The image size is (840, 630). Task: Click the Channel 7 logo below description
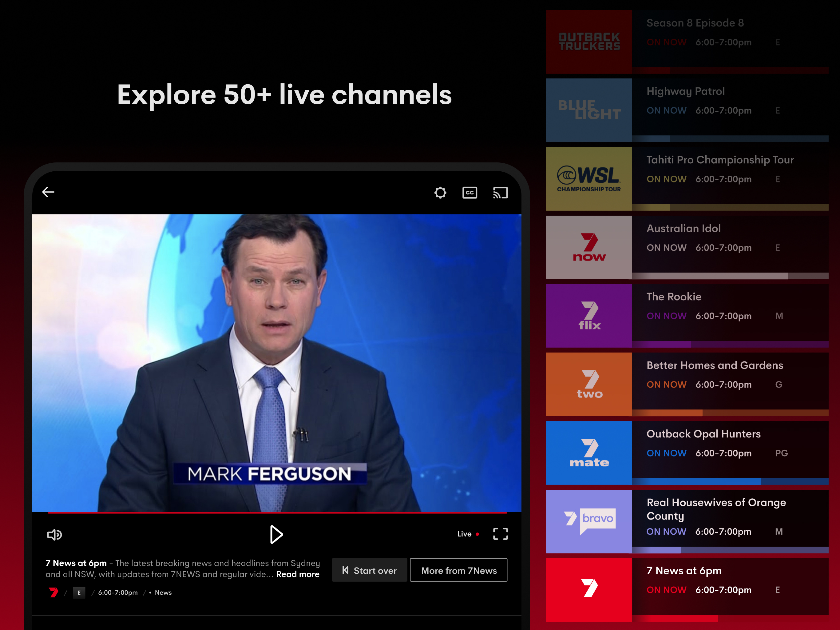pos(53,592)
